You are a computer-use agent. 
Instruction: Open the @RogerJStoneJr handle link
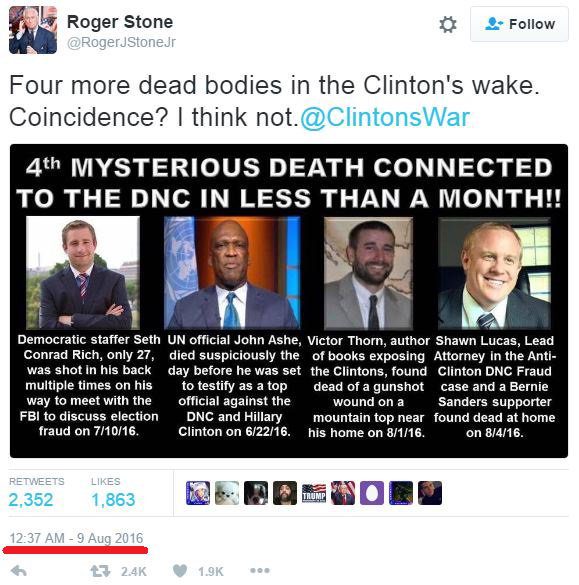point(121,42)
